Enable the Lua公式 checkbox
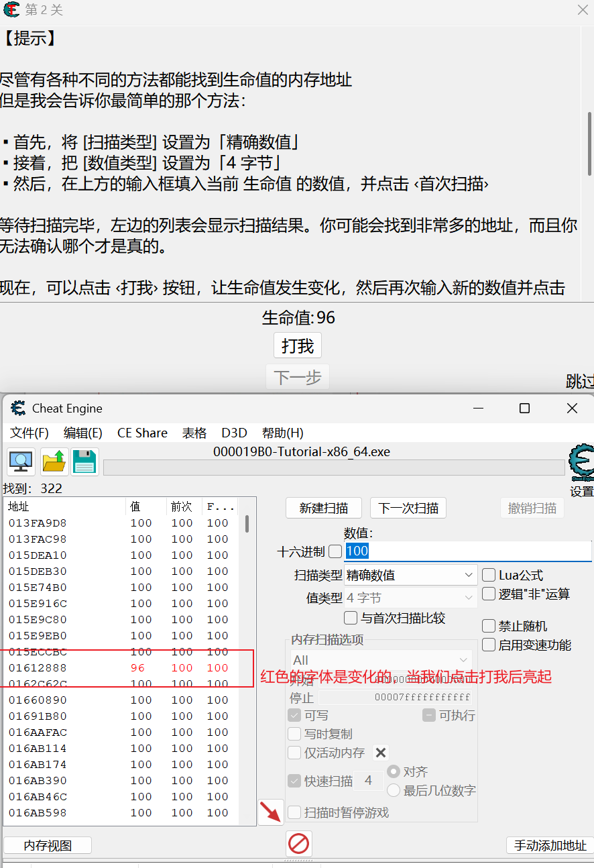 488,575
